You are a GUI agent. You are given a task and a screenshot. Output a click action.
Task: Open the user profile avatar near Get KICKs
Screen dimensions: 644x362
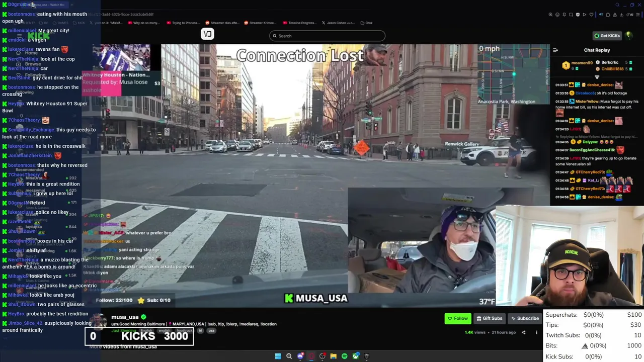[629, 35]
